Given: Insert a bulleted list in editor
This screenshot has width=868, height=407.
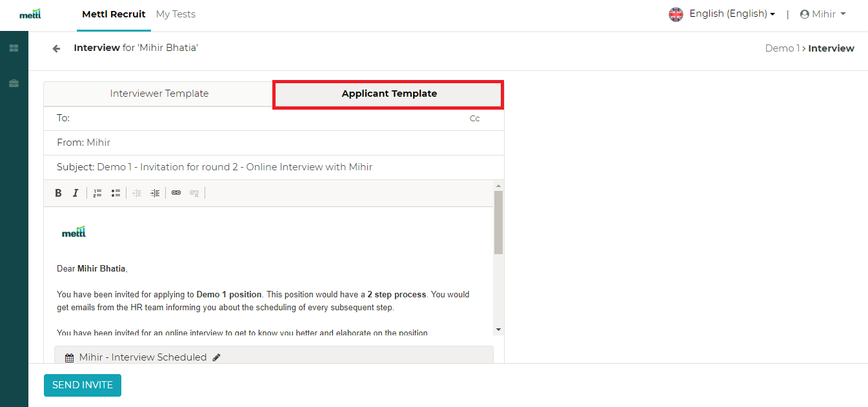Looking at the screenshot, I should click(116, 193).
